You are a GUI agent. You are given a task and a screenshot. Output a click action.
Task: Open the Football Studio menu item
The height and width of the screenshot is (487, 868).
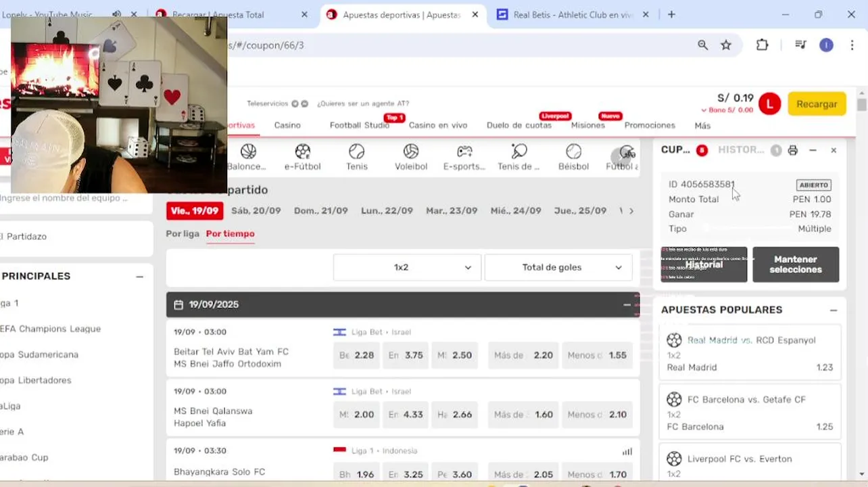[360, 125]
